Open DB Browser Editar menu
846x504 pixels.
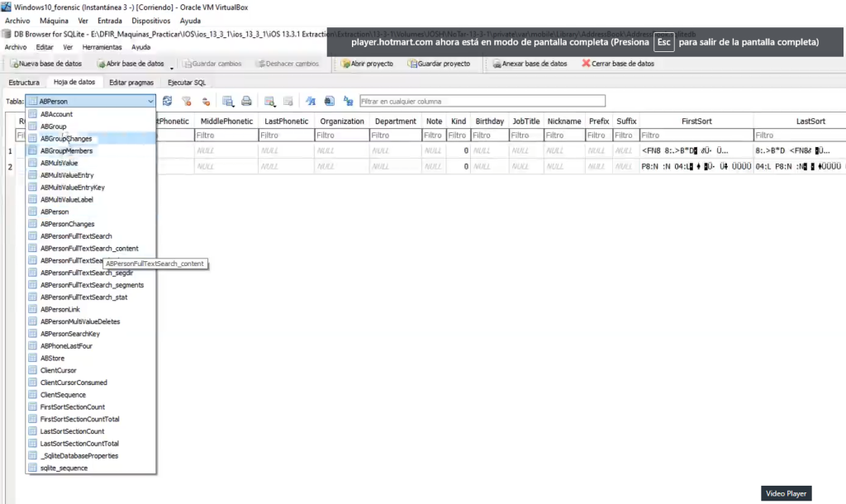pos(45,47)
